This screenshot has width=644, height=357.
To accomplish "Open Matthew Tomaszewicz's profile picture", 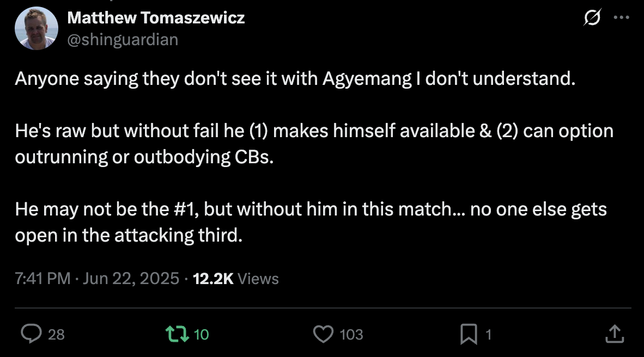I will 36,28.
